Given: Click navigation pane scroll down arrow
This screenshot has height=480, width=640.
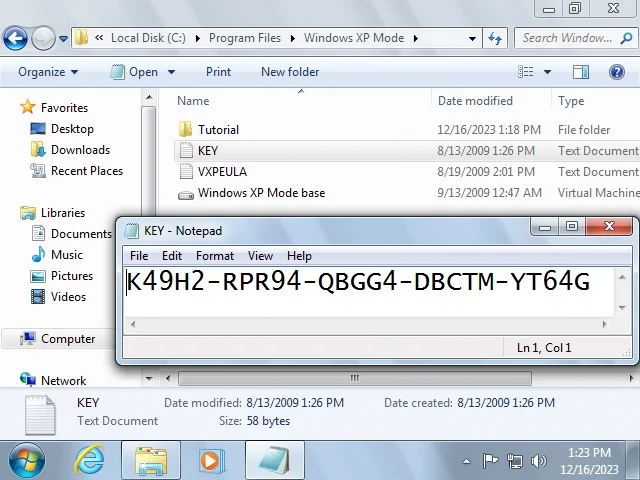Looking at the screenshot, I should [149, 379].
